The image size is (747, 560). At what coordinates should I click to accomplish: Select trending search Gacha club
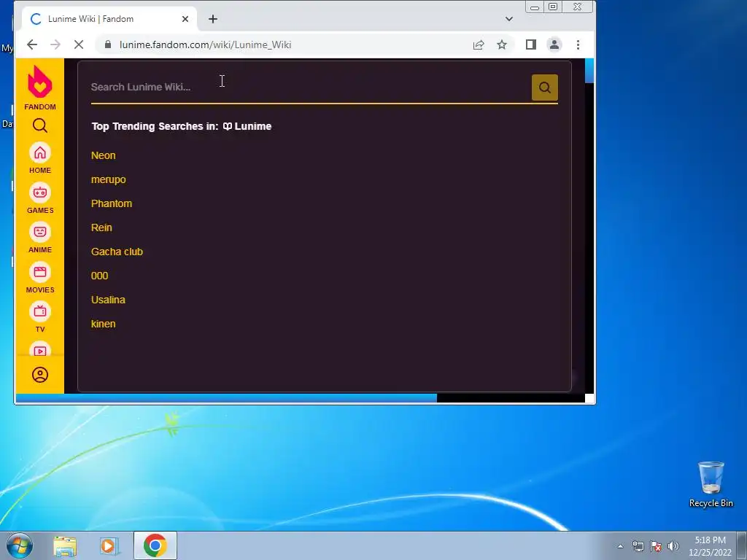[117, 252]
